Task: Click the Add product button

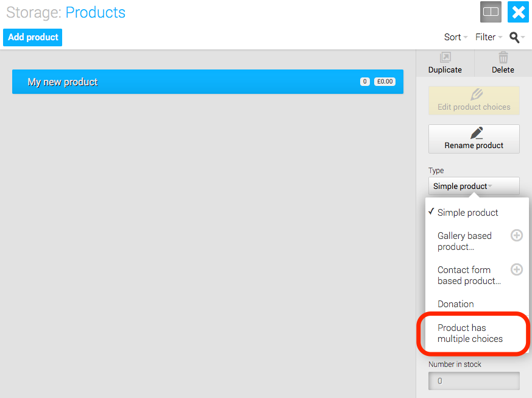Action: (32, 37)
